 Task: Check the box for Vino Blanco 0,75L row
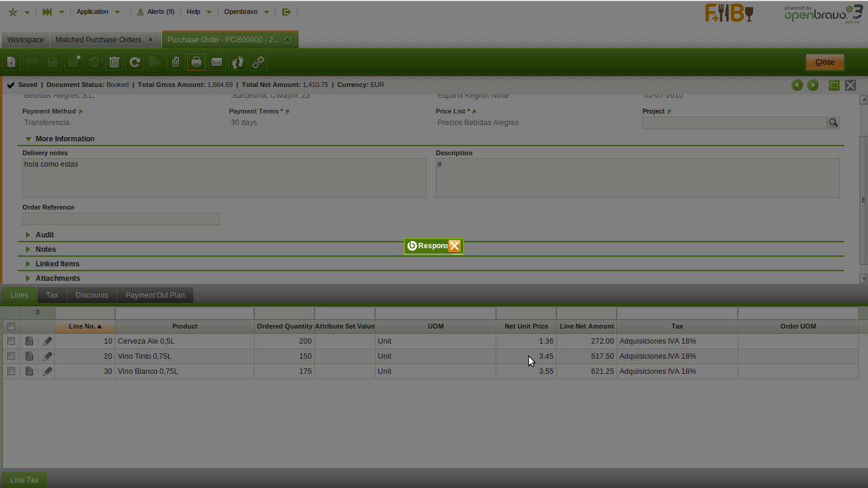(x=11, y=371)
